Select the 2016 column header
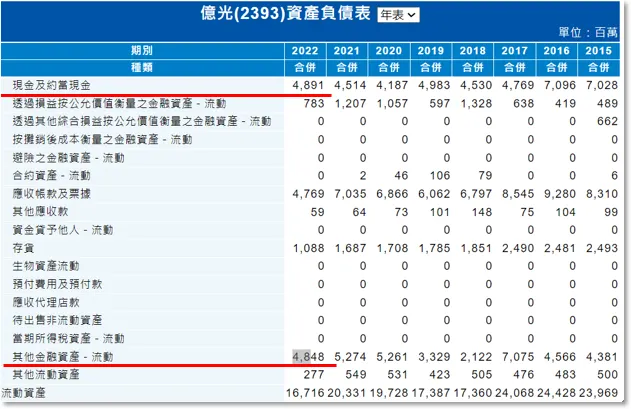 (557, 51)
